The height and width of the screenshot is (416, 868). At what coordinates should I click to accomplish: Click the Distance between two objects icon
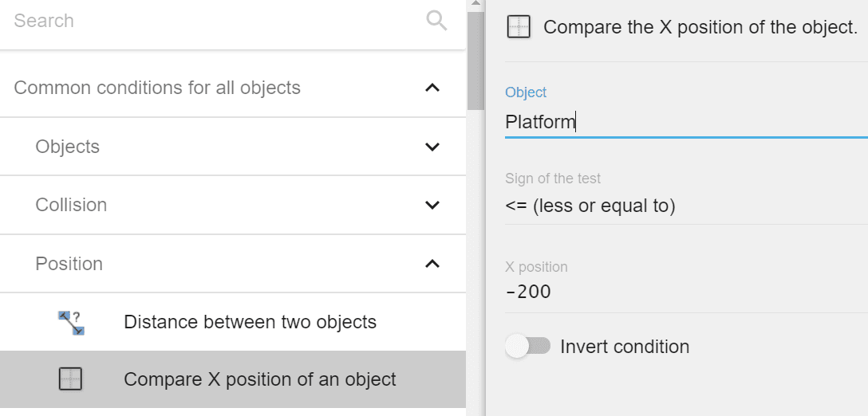coord(71,322)
